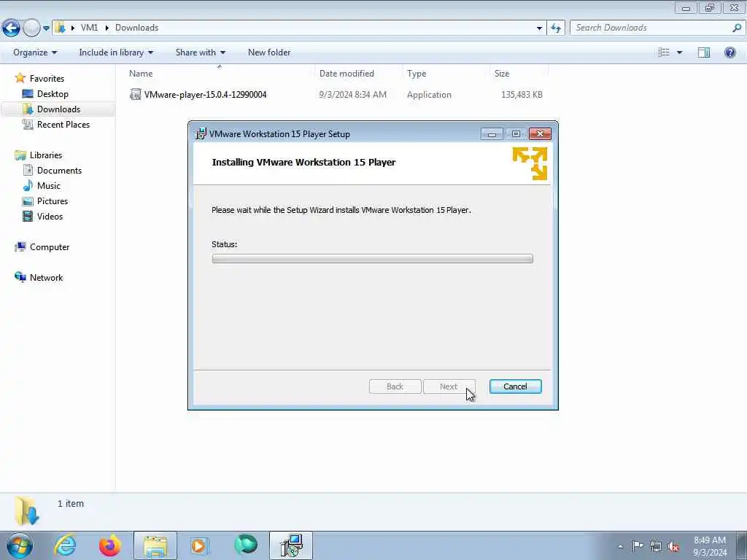Open Downloads in Favorites
747x560 pixels.
tap(58, 109)
